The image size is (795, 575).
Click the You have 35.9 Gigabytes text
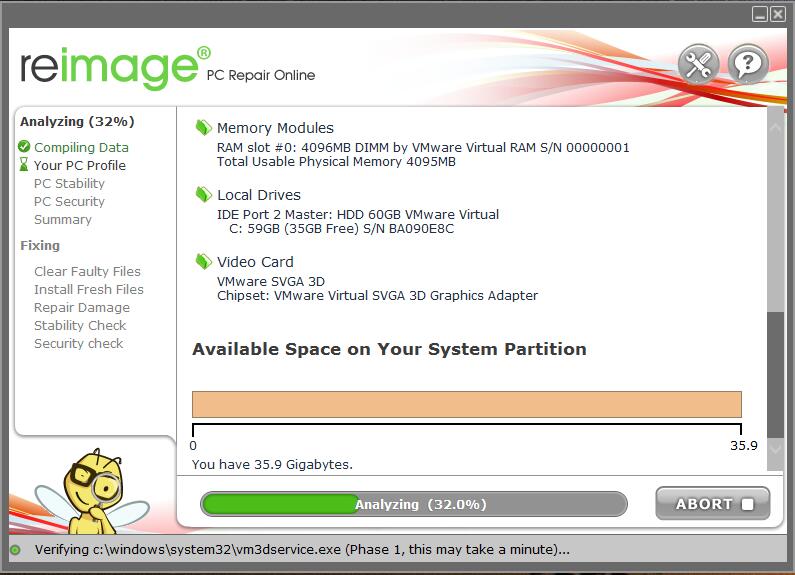click(272, 464)
